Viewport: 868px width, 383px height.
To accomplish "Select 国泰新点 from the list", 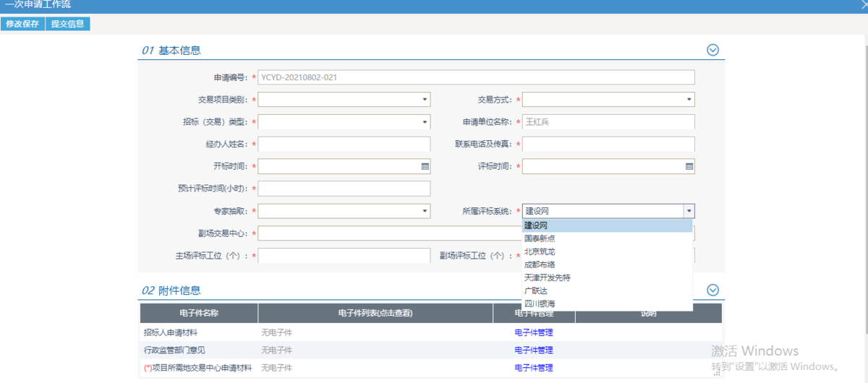I will [x=540, y=238].
